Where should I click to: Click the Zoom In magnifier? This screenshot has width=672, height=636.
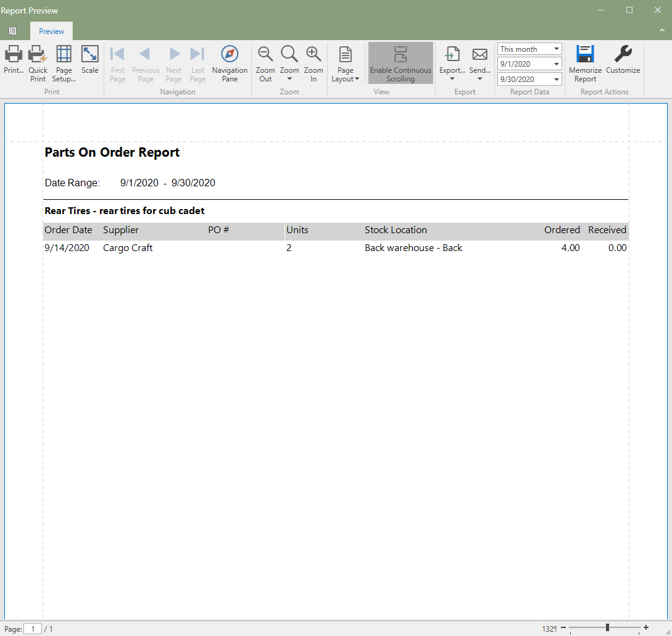[x=313, y=54]
